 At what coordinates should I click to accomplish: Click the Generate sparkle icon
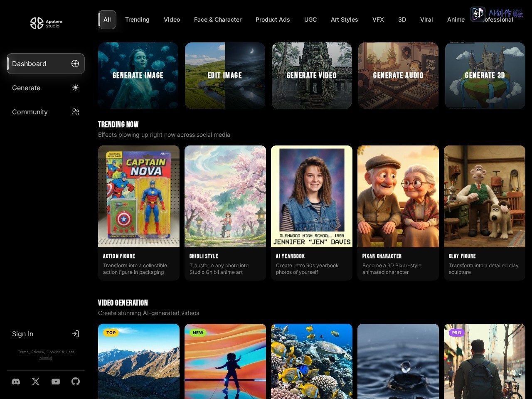75,88
